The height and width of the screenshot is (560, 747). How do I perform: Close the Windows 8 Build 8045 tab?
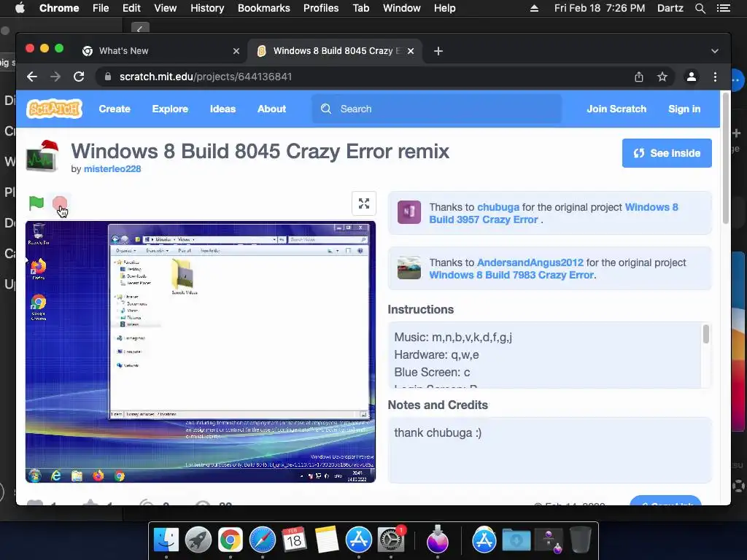[411, 51]
